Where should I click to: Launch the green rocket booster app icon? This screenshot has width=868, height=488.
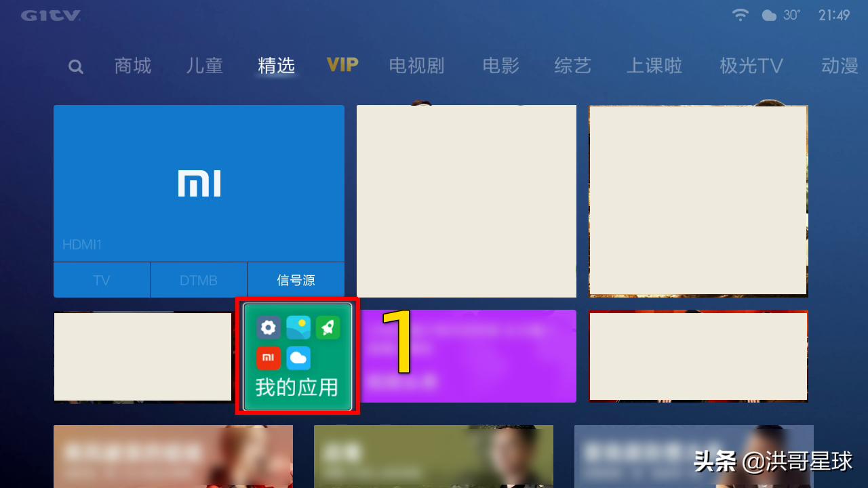coord(328,327)
